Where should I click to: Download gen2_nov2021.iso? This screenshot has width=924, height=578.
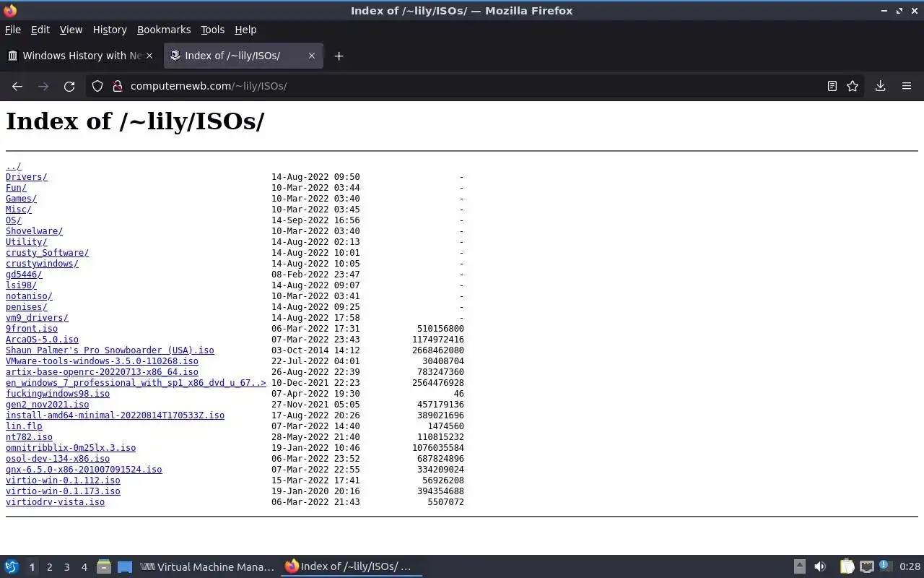coord(47,405)
